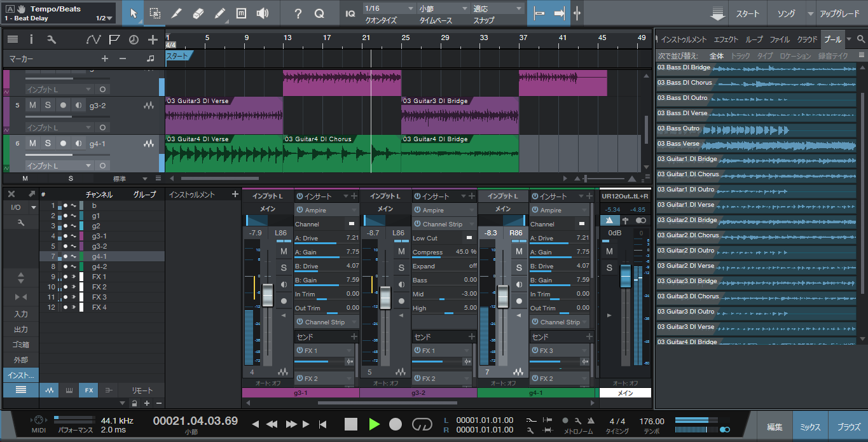Switch to the ループ browser tab
Image resolution: width=868 pixels, height=442 pixels.
pyautogui.click(x=754, y=39)
